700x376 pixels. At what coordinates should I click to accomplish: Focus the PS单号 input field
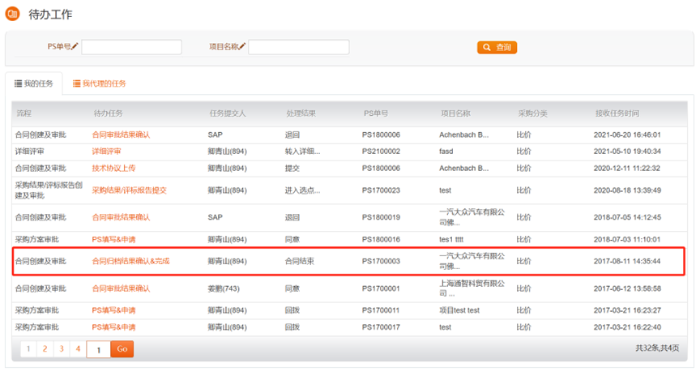132,47
